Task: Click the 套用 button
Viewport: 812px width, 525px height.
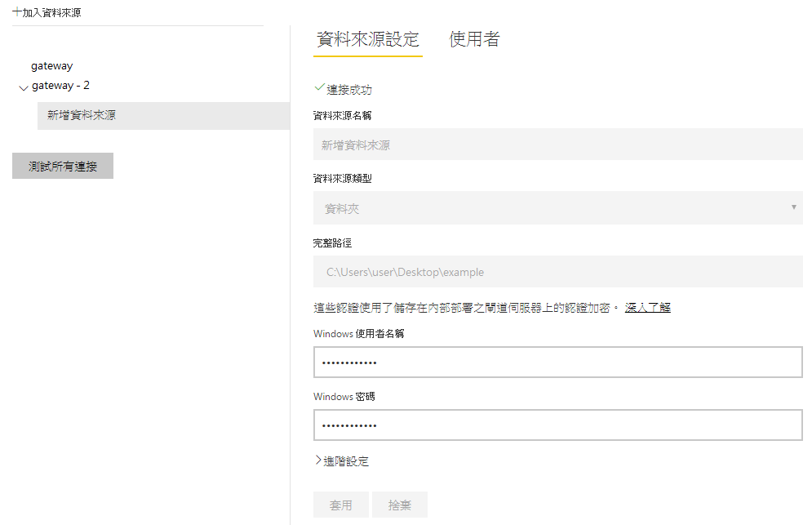Action: pyautogui.click(x=340, y=505)
